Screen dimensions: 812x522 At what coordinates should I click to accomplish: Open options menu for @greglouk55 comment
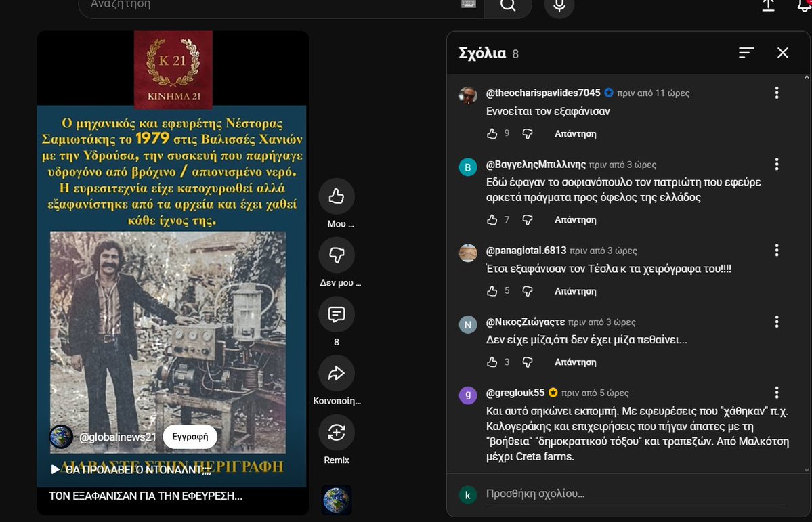(776, 392)
